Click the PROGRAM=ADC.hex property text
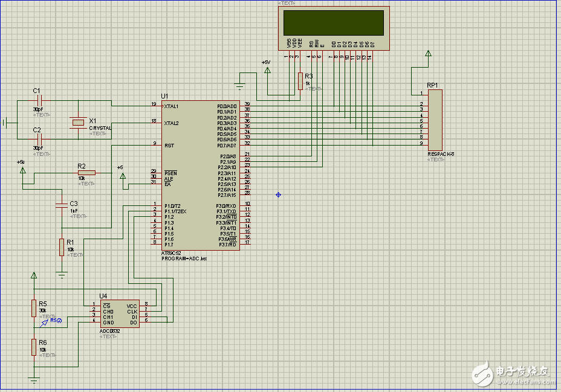Viewport: 561px width, 392px height. click(x=184, y=258)
